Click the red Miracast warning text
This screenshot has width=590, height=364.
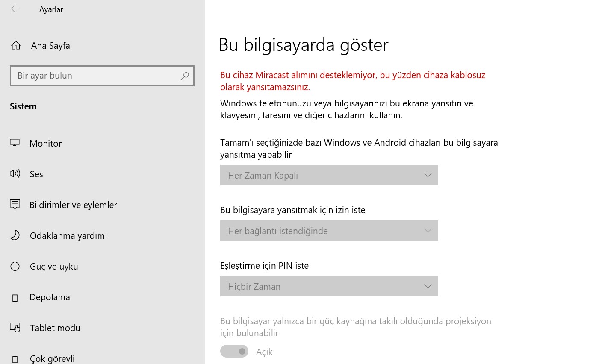pos(353,81)
